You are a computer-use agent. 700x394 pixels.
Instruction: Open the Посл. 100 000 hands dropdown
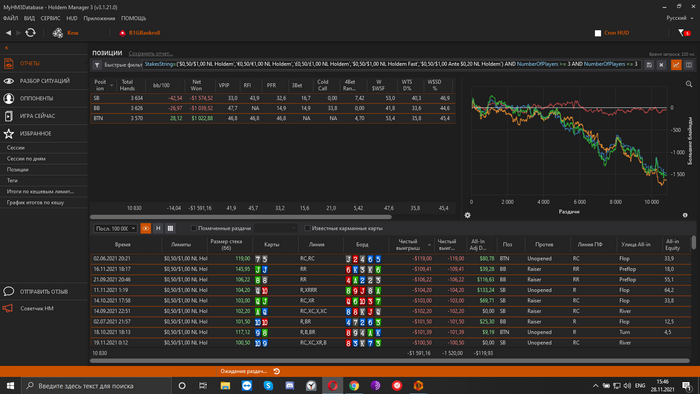click(115, 228)
